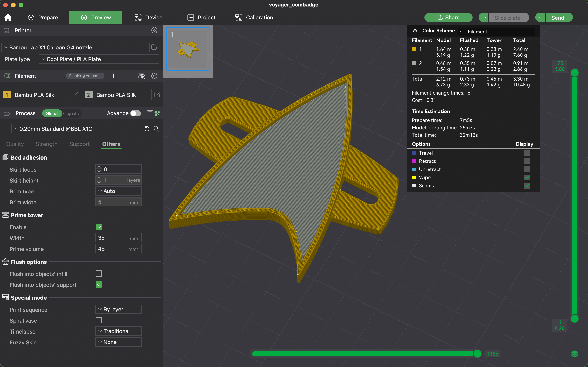
Task: Remove a filament with minus icon
Action: click(x=125, y=76)
